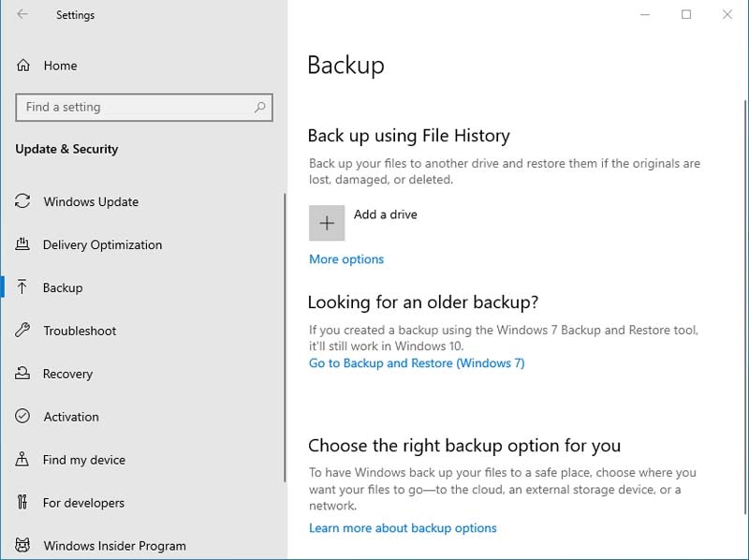Image resolution: width=749 pixels, height=560 pixels.
Task: Click the Delivery Optimization icon
Action: coord(23,245)
